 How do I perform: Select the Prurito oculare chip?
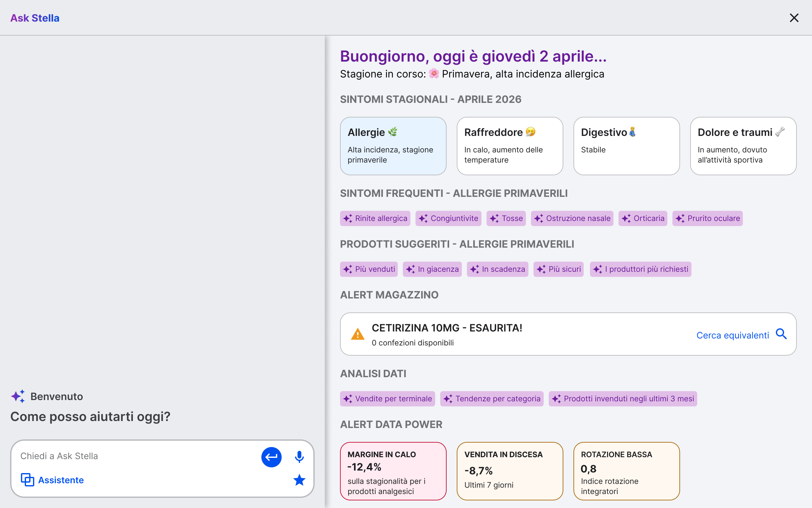tap(708, 218)
